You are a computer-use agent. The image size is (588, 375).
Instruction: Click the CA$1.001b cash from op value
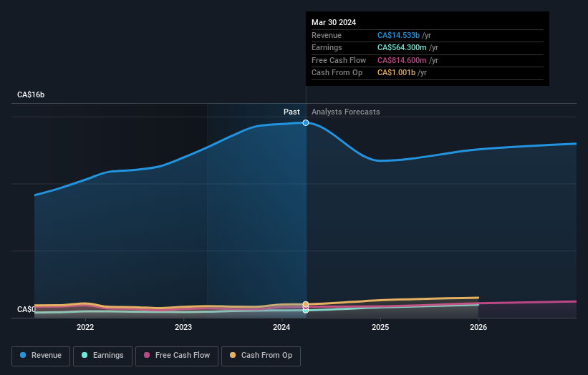point(396,73)
